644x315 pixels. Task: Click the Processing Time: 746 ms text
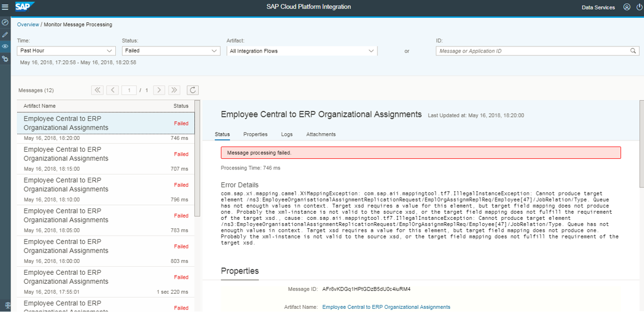[250, 168]
